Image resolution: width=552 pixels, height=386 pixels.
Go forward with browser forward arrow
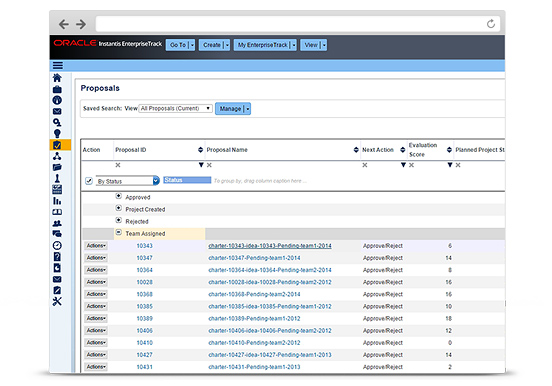pos(81,24)
